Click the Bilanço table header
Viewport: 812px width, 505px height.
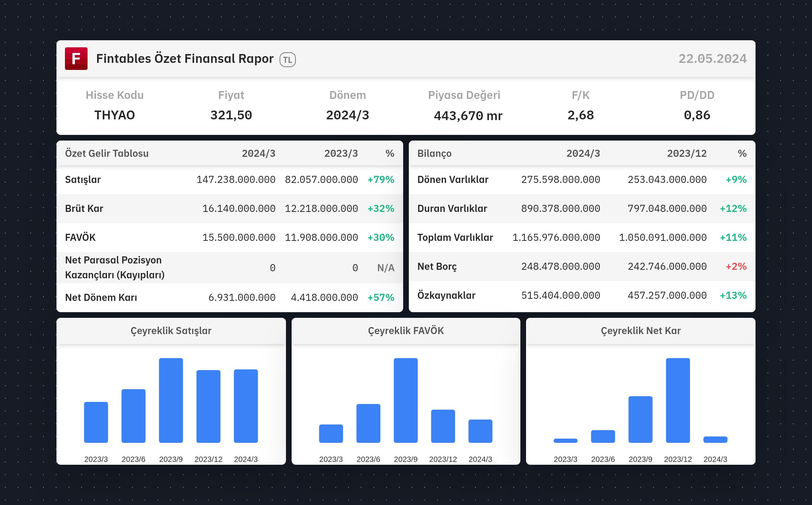434,153
